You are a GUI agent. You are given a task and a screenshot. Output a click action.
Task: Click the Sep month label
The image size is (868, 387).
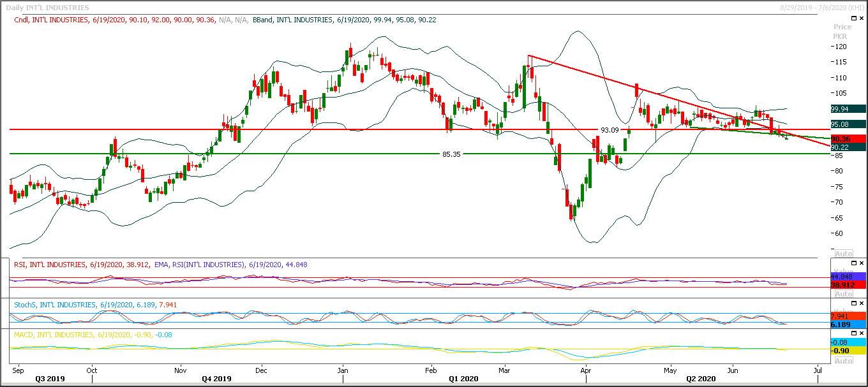18,369
